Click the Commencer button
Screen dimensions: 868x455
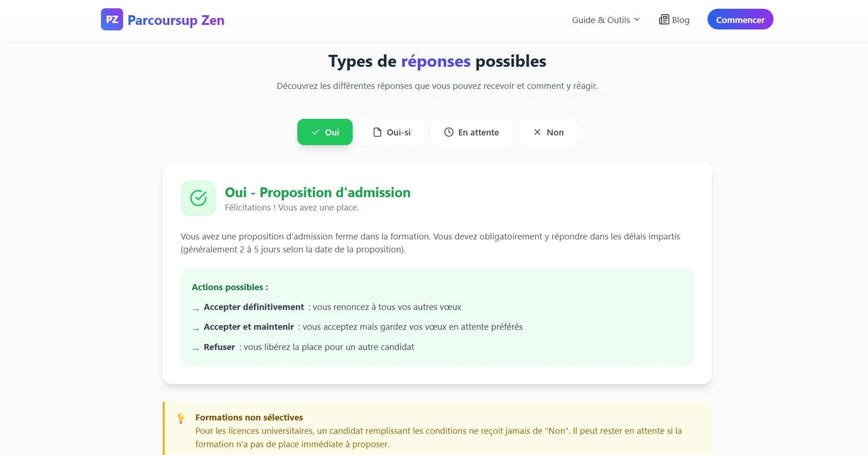click(x=740, y=19)
